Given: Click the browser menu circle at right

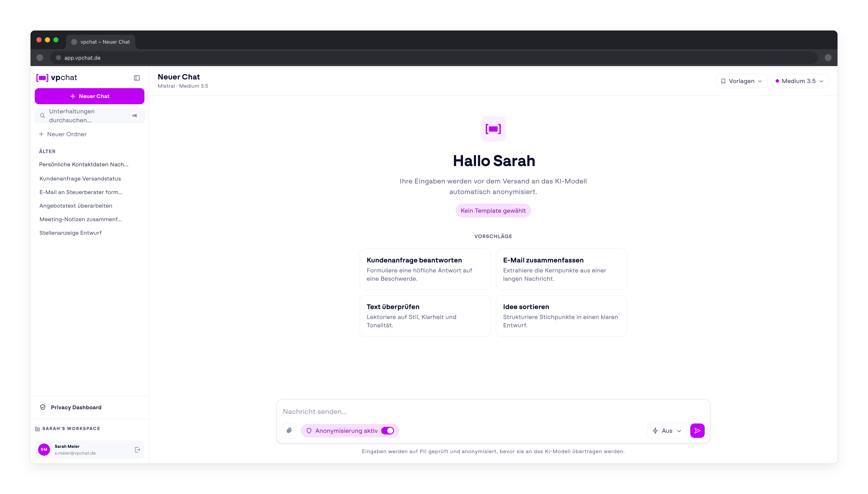Looking at the screenshot, I should click(828, 58).
